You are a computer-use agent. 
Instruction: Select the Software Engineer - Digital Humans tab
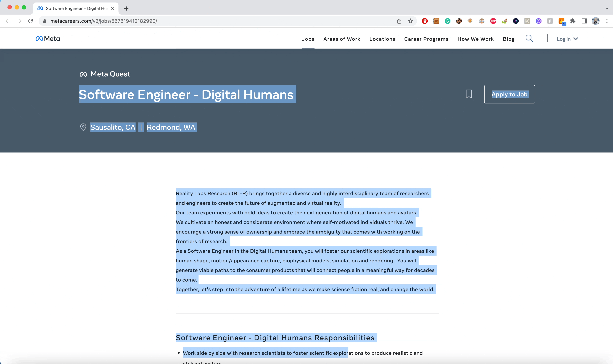[76, 9]
